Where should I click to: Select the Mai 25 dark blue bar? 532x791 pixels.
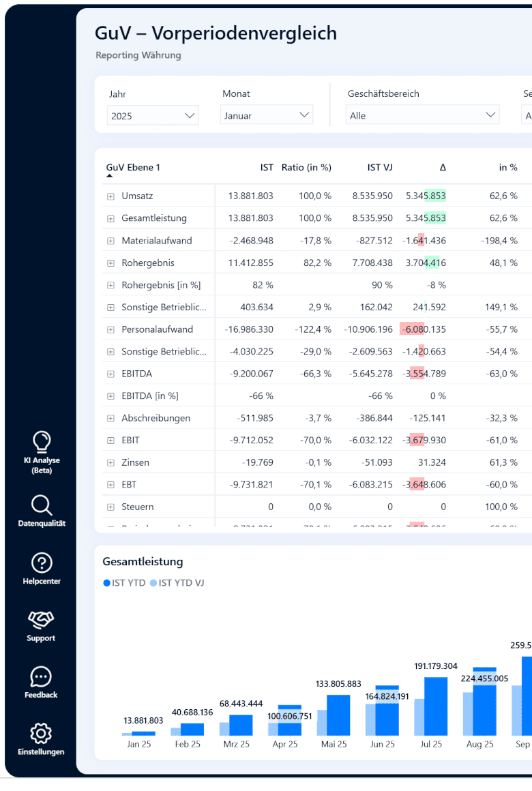pos(339,715)
